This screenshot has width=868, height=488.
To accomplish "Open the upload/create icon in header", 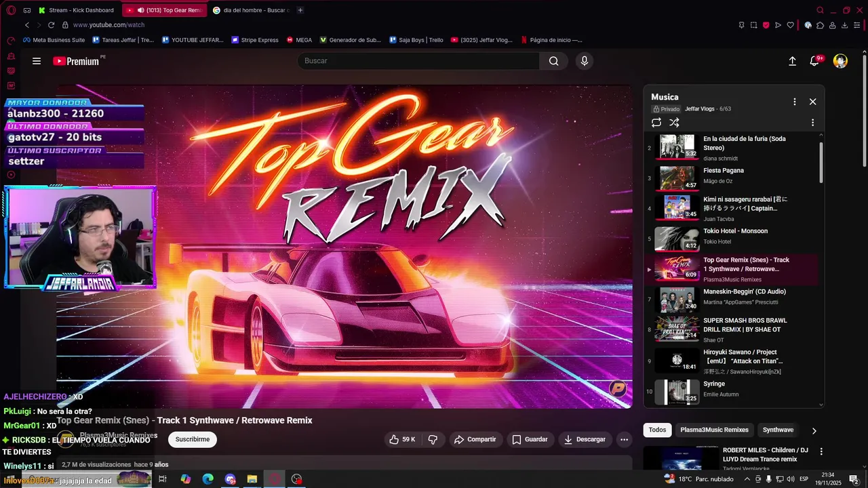I will [792, 61].
